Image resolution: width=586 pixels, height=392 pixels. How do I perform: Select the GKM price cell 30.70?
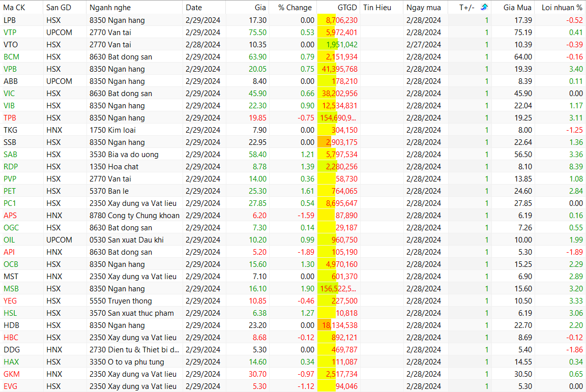coord(257,374)
